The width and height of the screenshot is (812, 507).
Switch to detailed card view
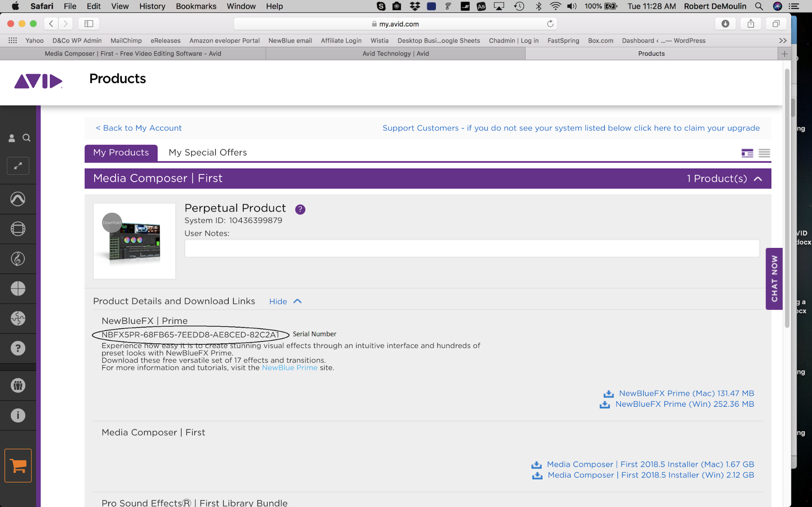click(x=747, y=153)
